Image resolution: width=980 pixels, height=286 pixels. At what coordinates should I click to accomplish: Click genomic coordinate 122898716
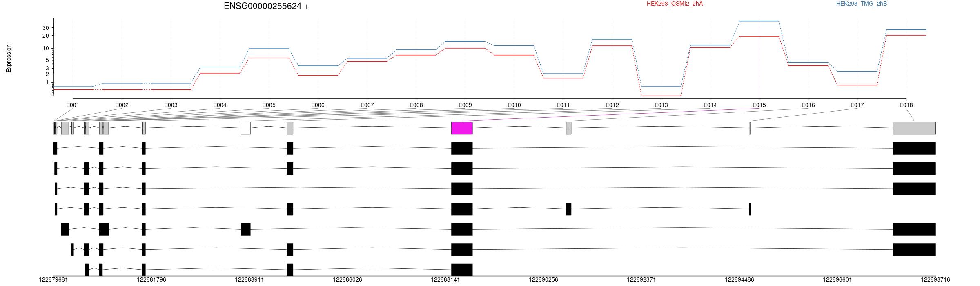tap(935, 280)
